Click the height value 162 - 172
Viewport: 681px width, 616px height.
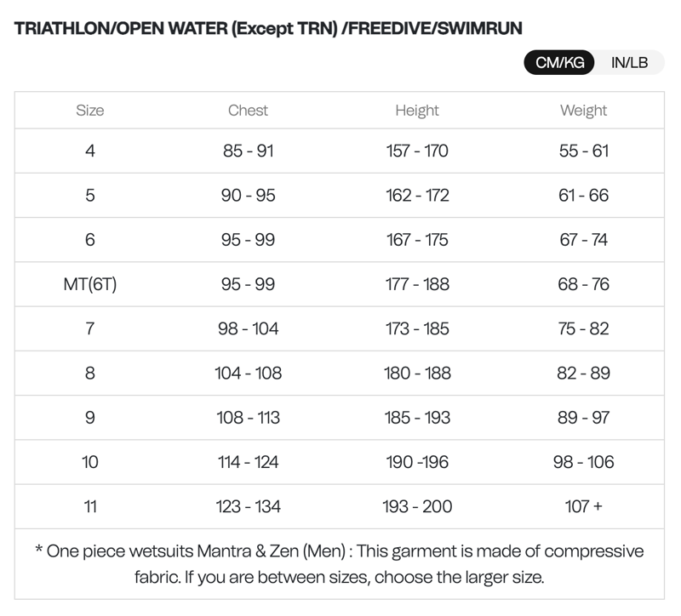pos(417,195)
